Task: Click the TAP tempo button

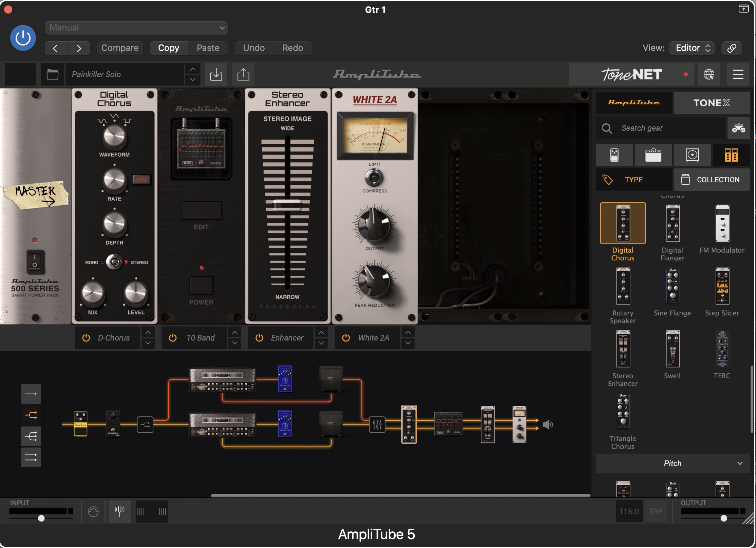Action: coord(656,511)
